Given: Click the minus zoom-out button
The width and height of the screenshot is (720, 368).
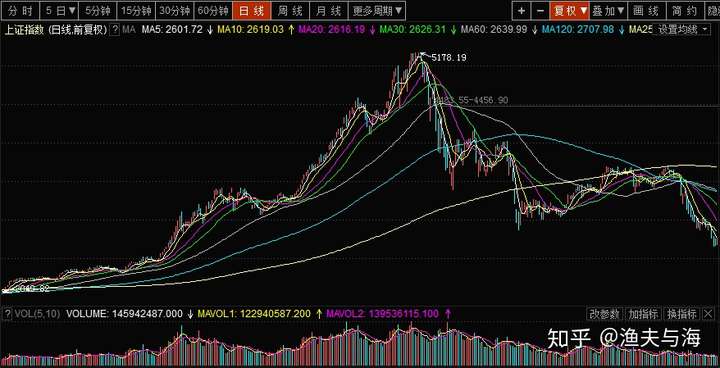Looking at the screenshot, I should point(540,10).
